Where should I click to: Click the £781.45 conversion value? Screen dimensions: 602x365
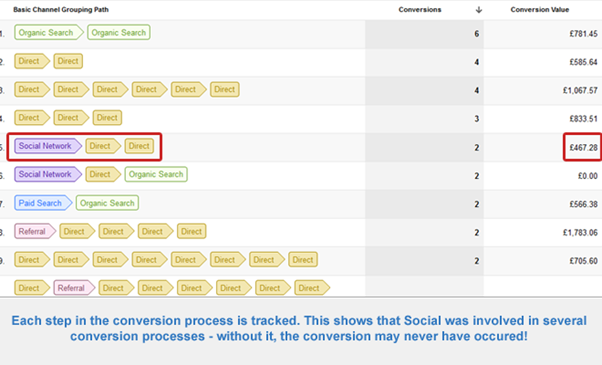(583, 34)
